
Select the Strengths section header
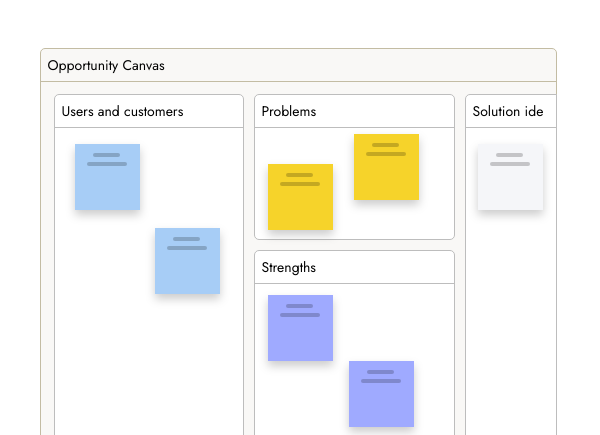pyautogui.click(x=289, y=268)
